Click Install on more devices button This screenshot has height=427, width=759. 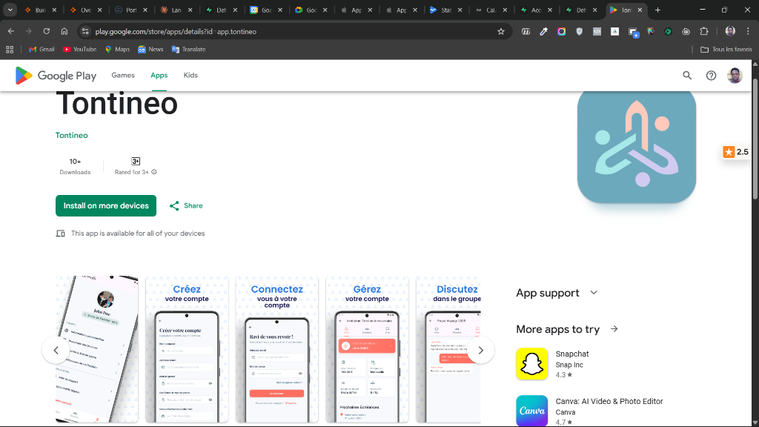[106, 206]
